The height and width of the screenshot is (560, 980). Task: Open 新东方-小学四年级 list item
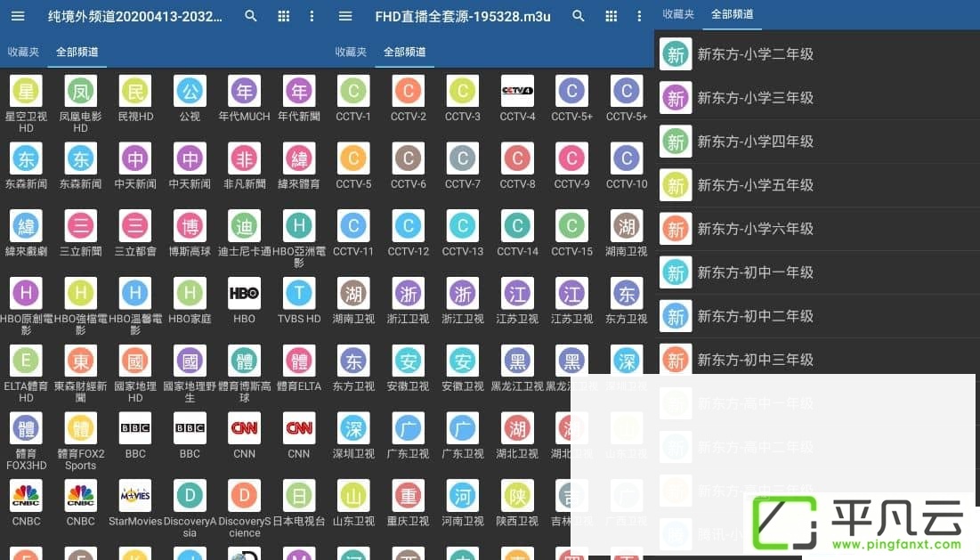(817, 142)
